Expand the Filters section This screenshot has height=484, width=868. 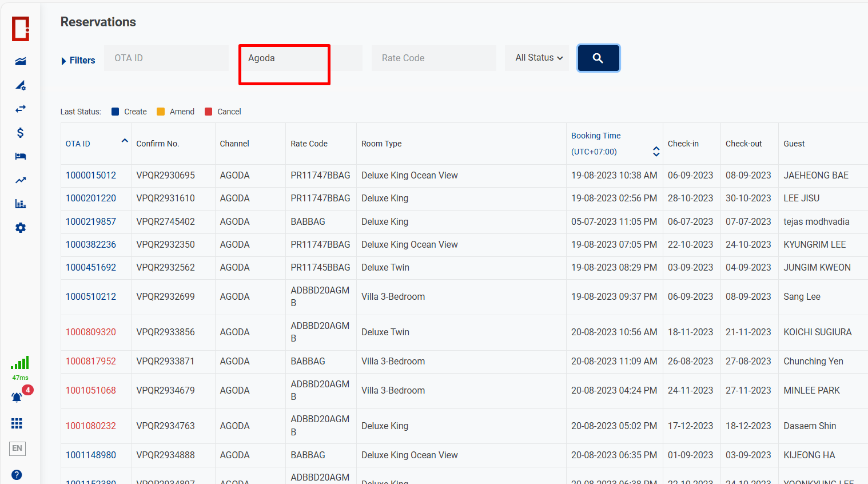point(78,61)
